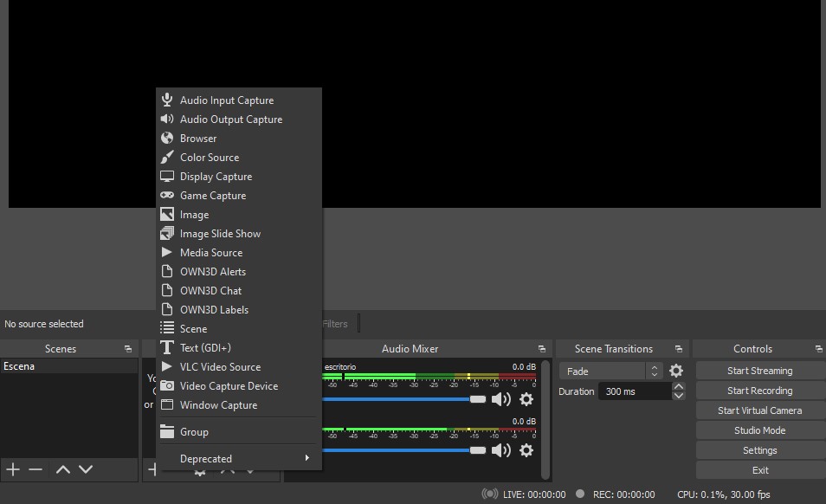Move the scene up with the arrow
This screenshot has height=504, width=826.
62,469
